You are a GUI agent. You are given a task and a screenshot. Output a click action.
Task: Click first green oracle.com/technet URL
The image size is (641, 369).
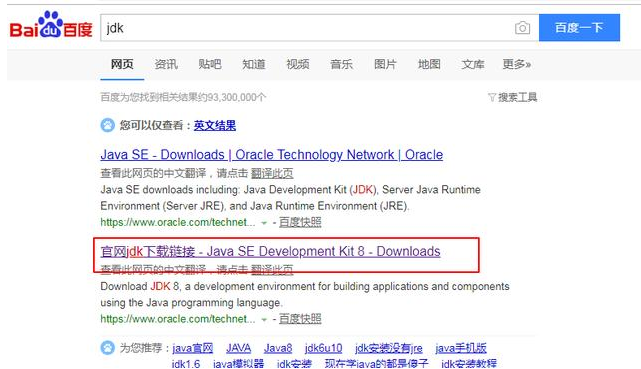[178, 222]
